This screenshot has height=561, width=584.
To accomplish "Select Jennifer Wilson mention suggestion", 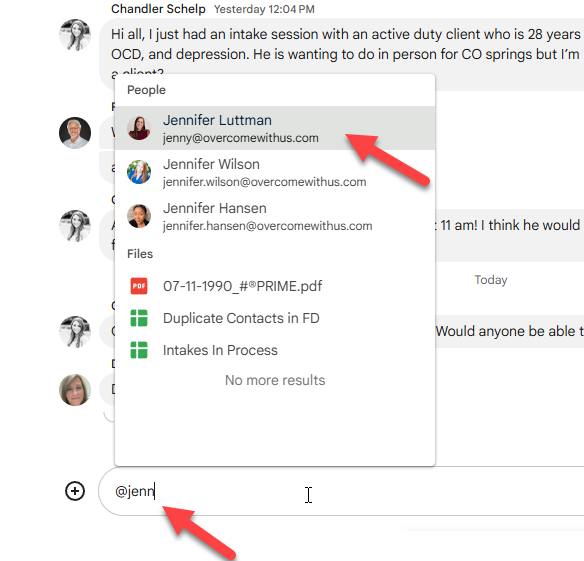I will point(275,172).
